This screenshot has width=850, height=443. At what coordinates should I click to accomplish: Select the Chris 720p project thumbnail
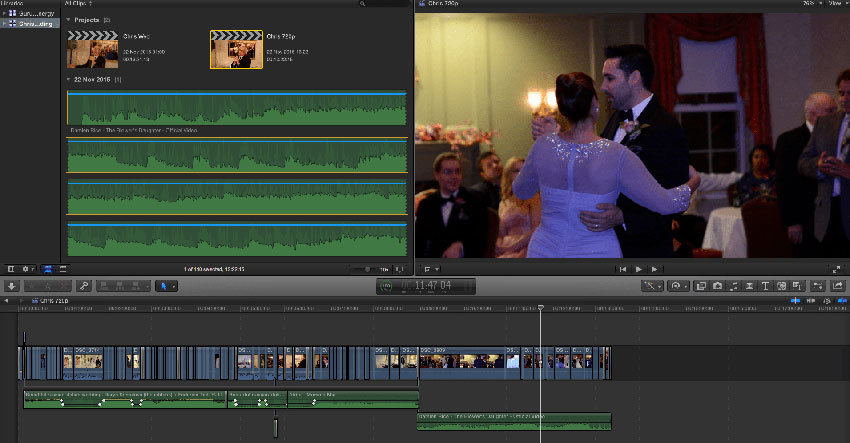[236, 49]
